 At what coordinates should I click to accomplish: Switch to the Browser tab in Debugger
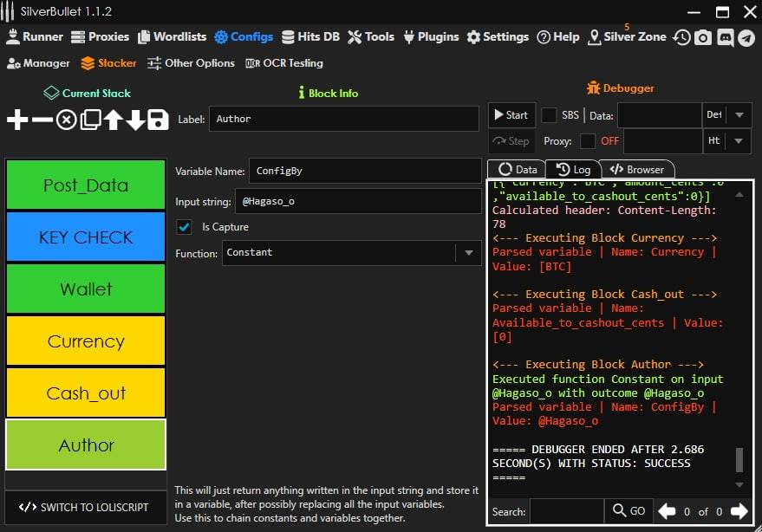coord(637,170)
